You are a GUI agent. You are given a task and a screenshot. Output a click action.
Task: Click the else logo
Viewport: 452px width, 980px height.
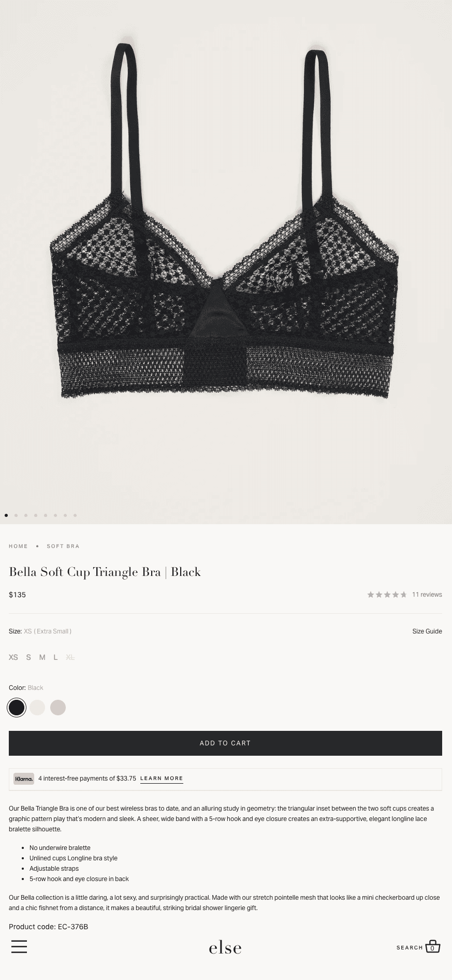(x=225, y=947)
